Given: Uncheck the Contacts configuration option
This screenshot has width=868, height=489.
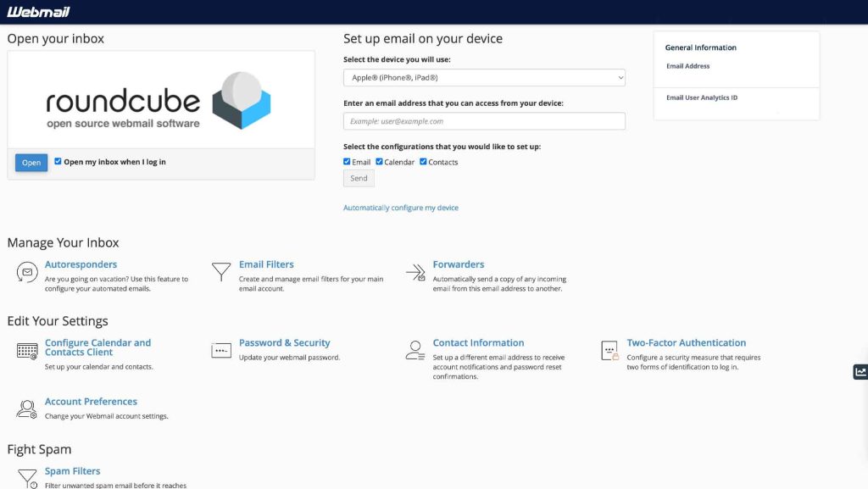Looking at the screenshot, I should pos(423,161).
